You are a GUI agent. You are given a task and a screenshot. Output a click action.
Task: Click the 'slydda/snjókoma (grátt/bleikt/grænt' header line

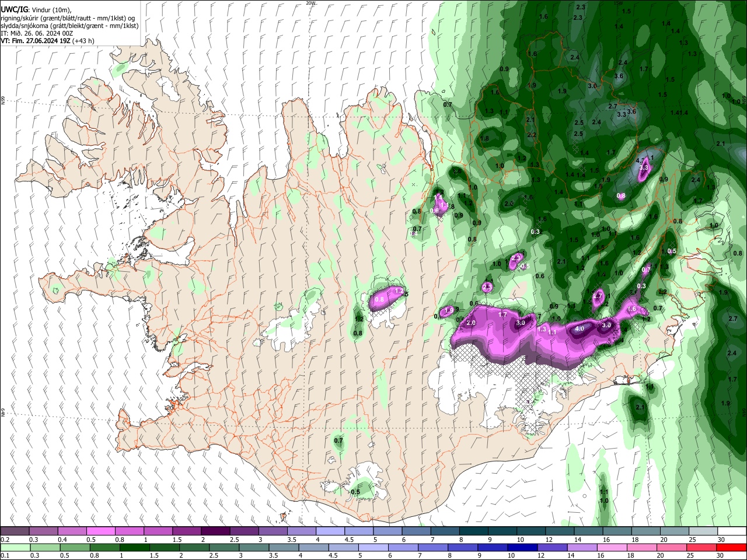(69, 26)
